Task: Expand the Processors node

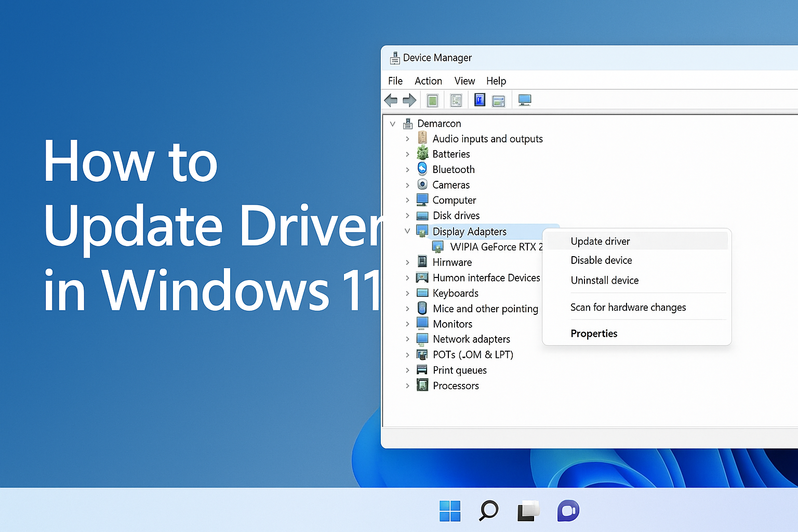Action: tap(407, 385)
